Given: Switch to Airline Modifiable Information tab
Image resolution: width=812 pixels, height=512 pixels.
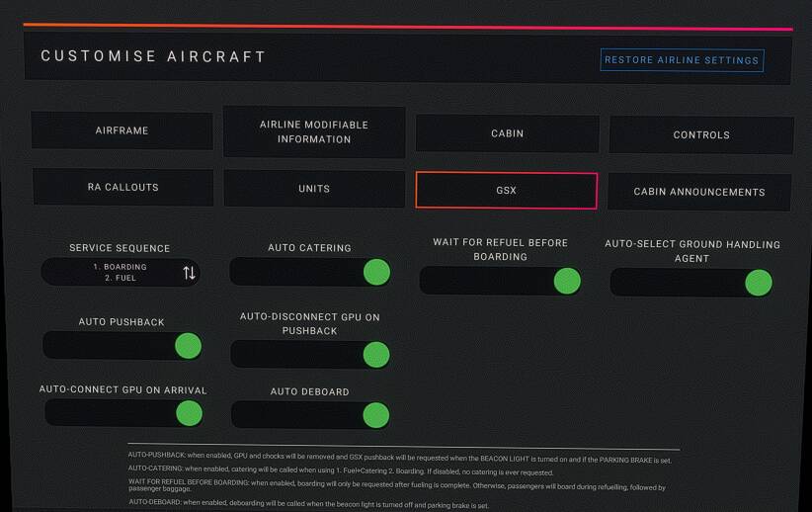Looking at the screenshot, I should coord(314,132).
